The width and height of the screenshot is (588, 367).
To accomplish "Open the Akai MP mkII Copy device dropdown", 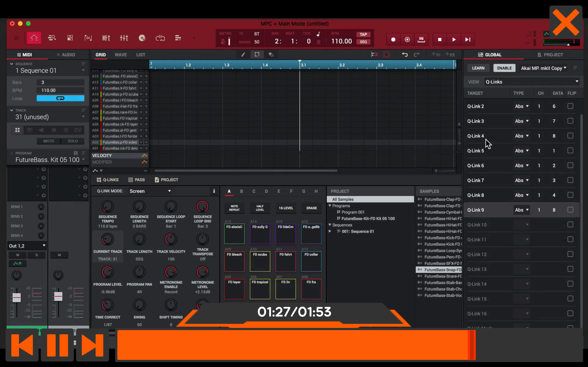I will [x=543, y=68].
